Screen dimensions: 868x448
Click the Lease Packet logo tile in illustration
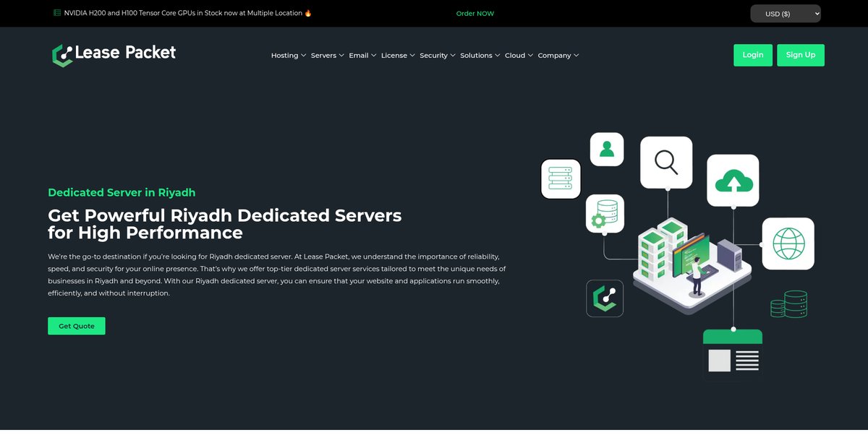click(605, 298)
